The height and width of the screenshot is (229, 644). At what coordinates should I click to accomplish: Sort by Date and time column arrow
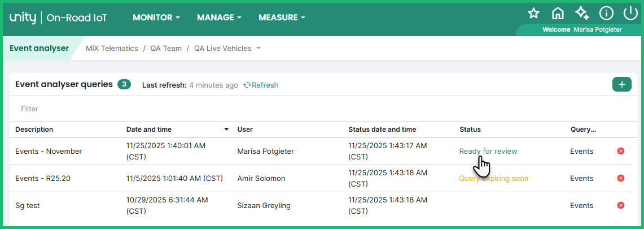click(226, 129)
